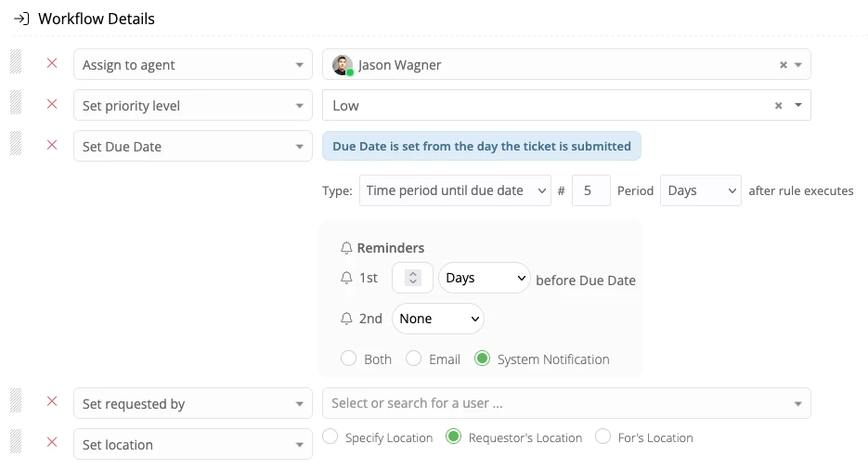Viewport: 868px width, 470px height.
Task: Remove the Set Due Date action row
Action: coord(52,146)
